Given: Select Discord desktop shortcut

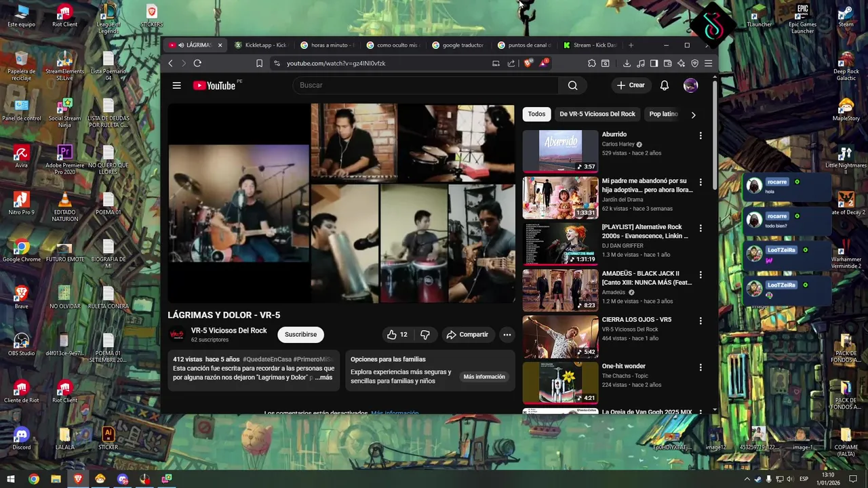Looking at the screenshot, I should point(22,438).
